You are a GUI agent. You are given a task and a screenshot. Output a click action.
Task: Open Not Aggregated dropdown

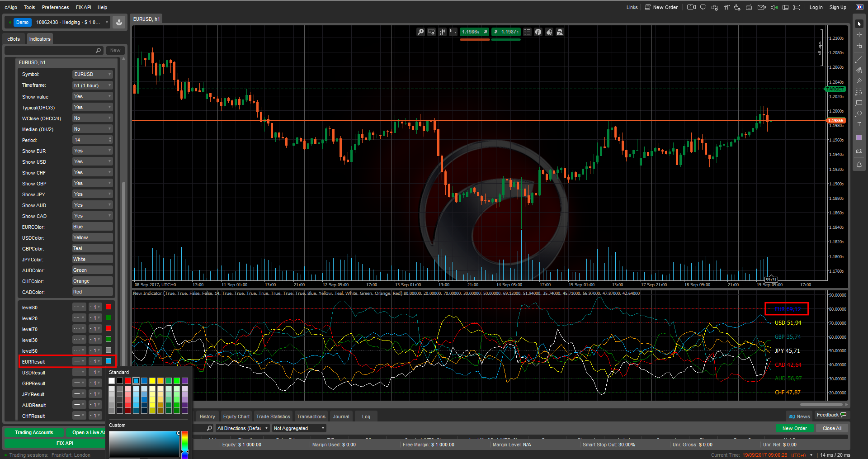click(299, 428)
